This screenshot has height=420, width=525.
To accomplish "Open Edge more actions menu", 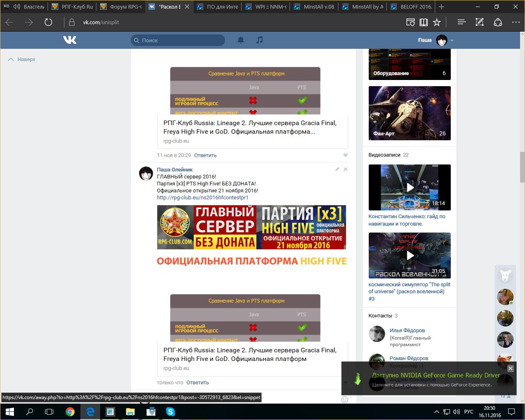I will (x=516, y=23).
